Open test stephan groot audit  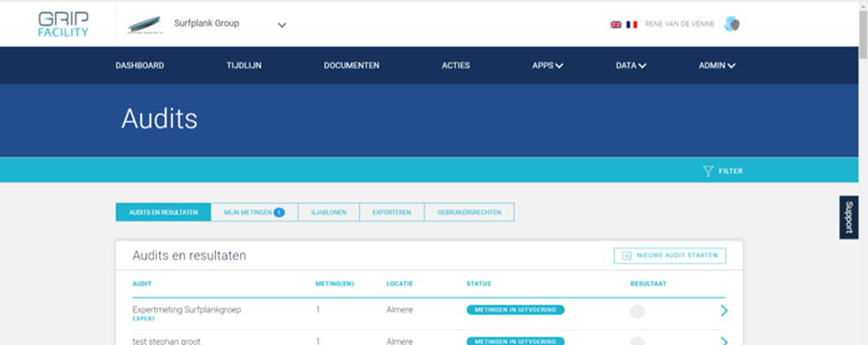pyautogui.click(x=166, y=341)
